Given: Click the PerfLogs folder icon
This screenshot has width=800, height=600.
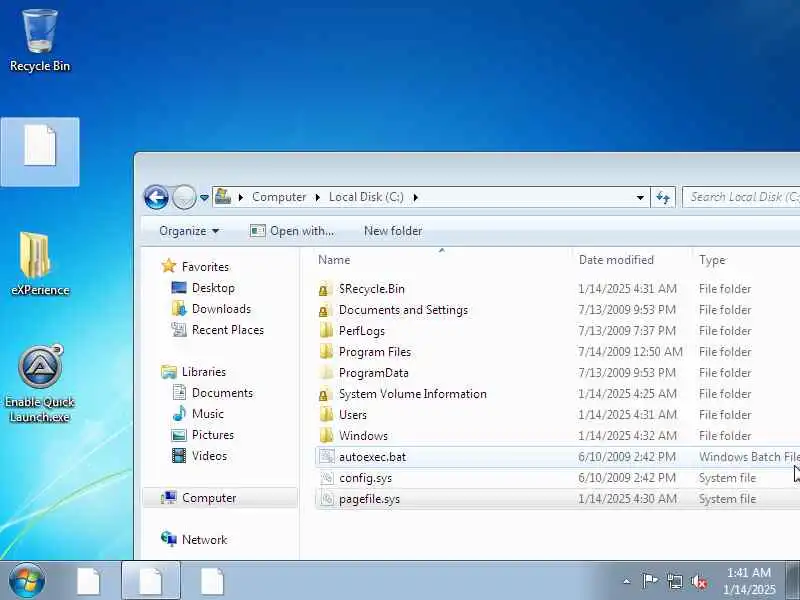Looking at the screenshot, I should (327, 331).
